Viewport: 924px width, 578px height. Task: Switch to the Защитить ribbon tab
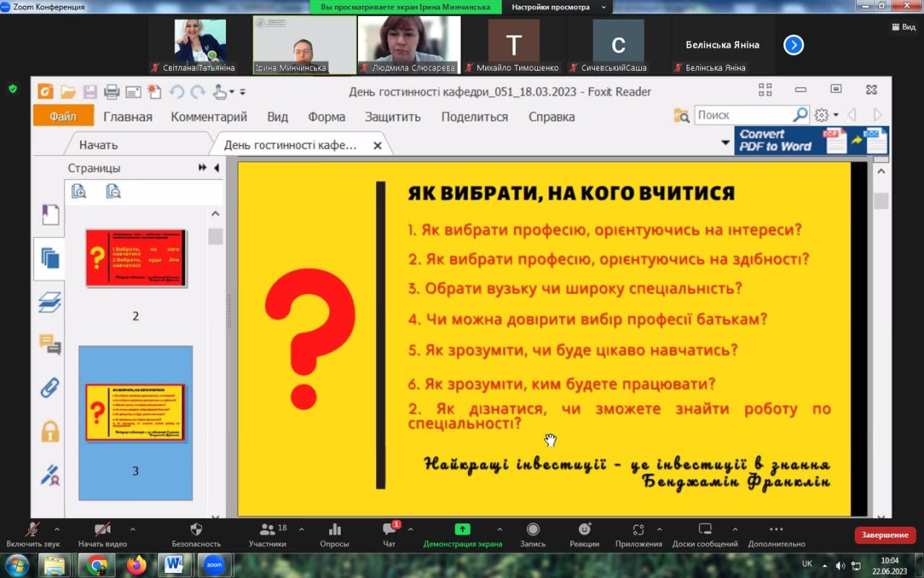393,116
